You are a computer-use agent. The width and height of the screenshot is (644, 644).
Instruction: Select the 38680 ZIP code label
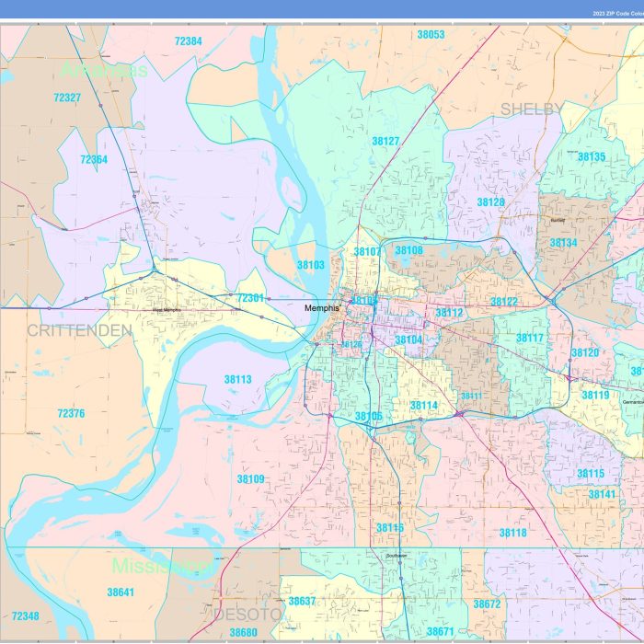(244, 633)
